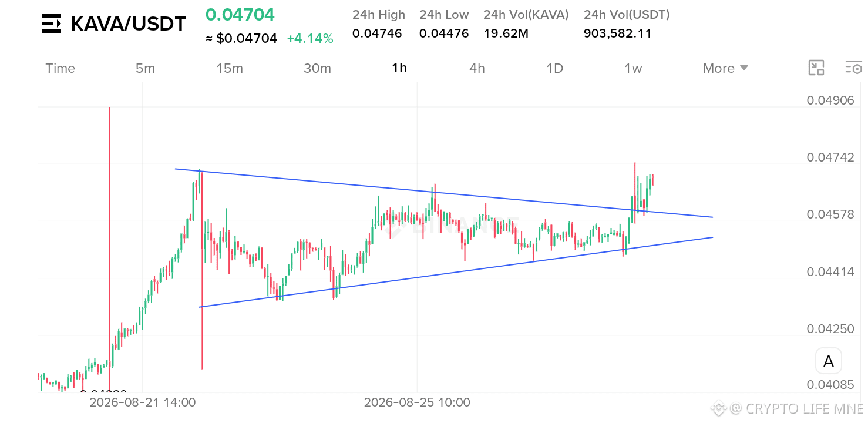
Task: Click the last price 0.04704 in green
Action: tap(240, 15)
